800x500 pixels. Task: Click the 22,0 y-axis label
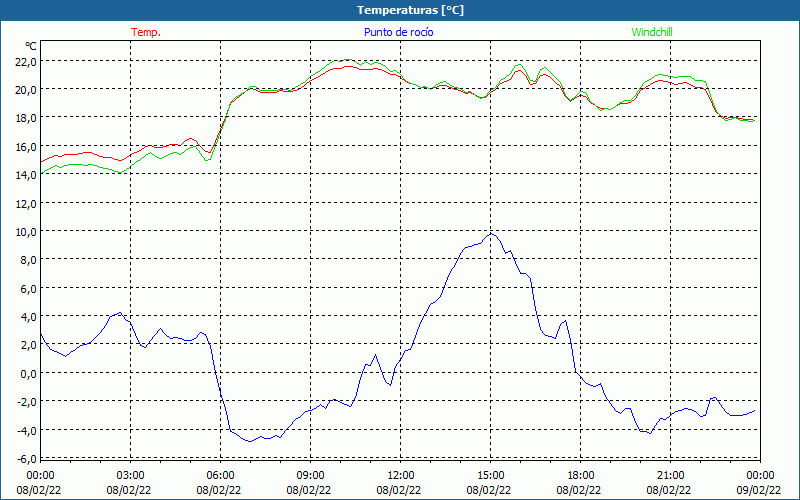[26, 61]
